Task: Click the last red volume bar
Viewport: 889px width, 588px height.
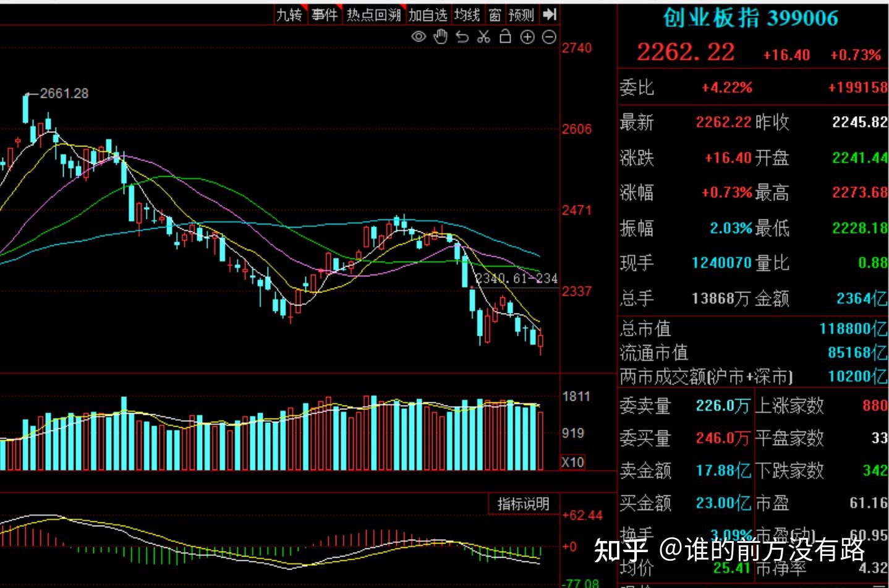Action: (541, 441)
